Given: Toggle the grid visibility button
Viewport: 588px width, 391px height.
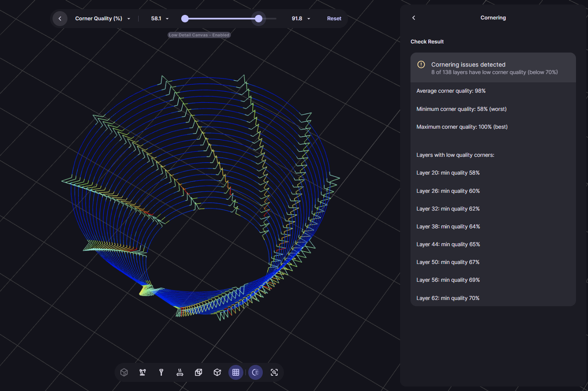Looking at the screenshot, I should (236, 372).
